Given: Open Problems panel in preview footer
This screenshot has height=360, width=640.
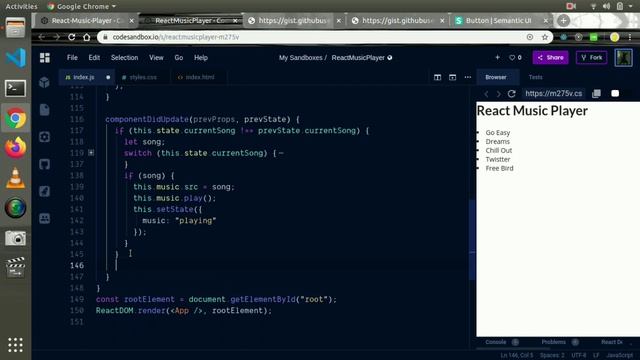Looking at the screenshot, I should click(553, 342).
